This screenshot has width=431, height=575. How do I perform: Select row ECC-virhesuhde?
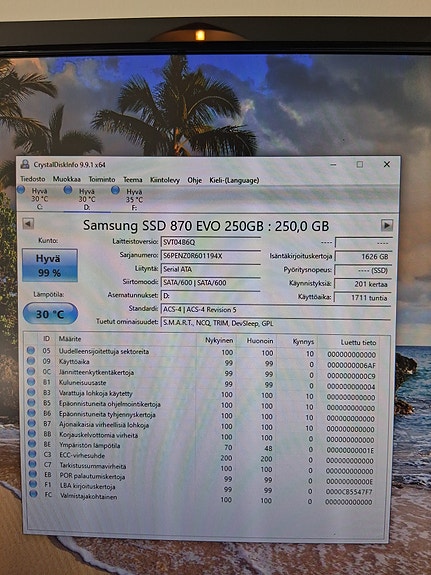[x=202, y=457]
